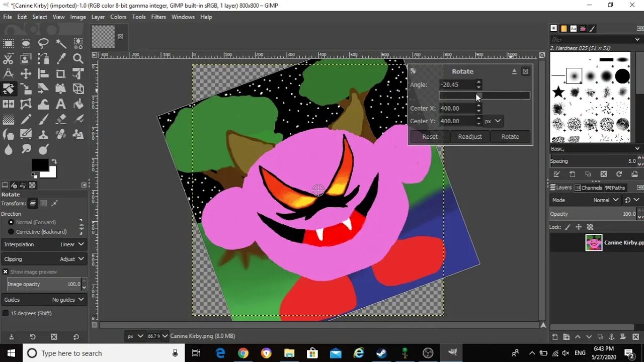Click the Readjust button

coord(470,137)
